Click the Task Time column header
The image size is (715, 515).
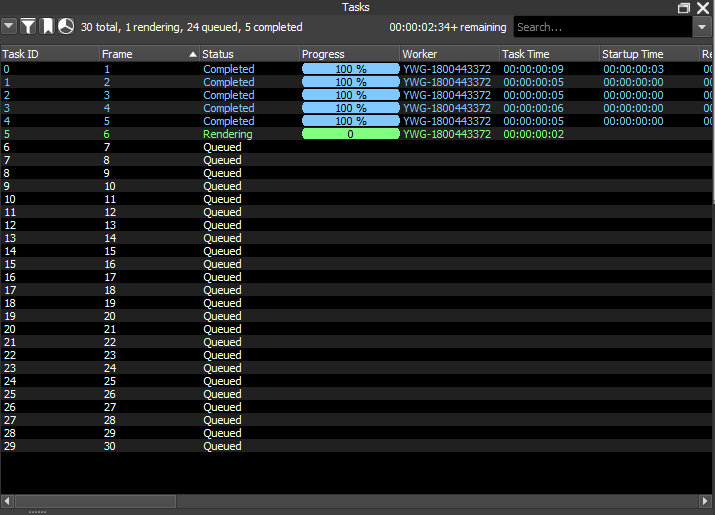(548, 54)
